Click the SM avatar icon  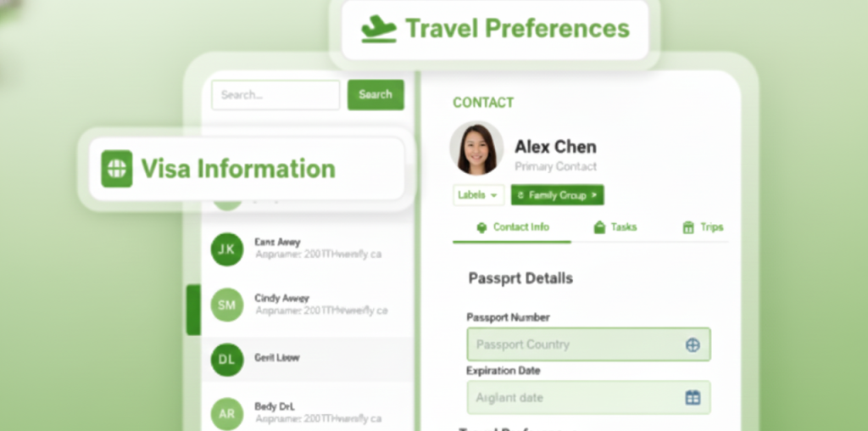(x=227, y=305)
